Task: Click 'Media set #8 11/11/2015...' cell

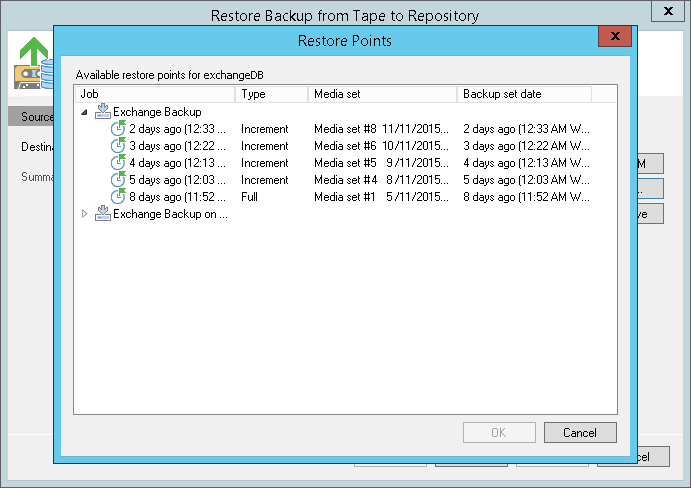Action: click(x=381, y=129)
